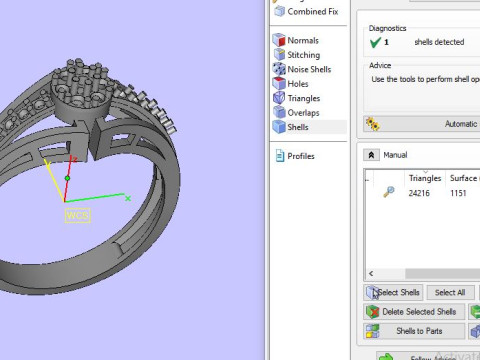Select the Stitching fix icon
The image size is (480, 360).
[x=279, y=55]
